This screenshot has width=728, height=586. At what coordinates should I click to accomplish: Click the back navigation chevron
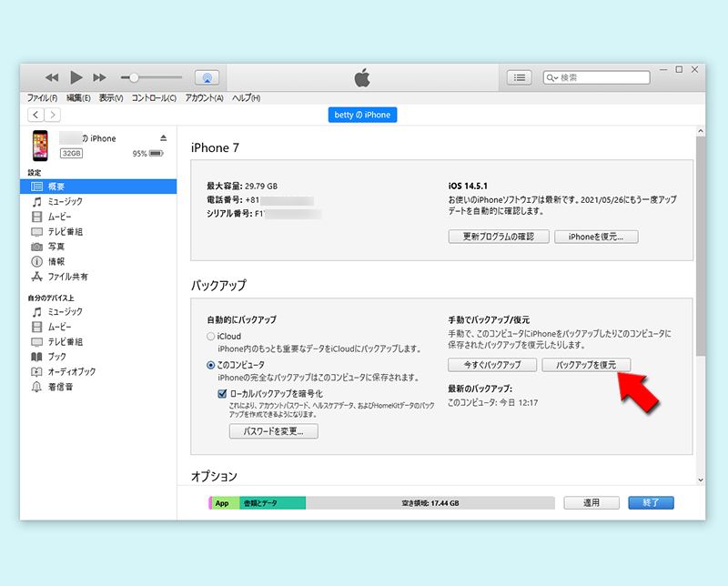(35, 115)
